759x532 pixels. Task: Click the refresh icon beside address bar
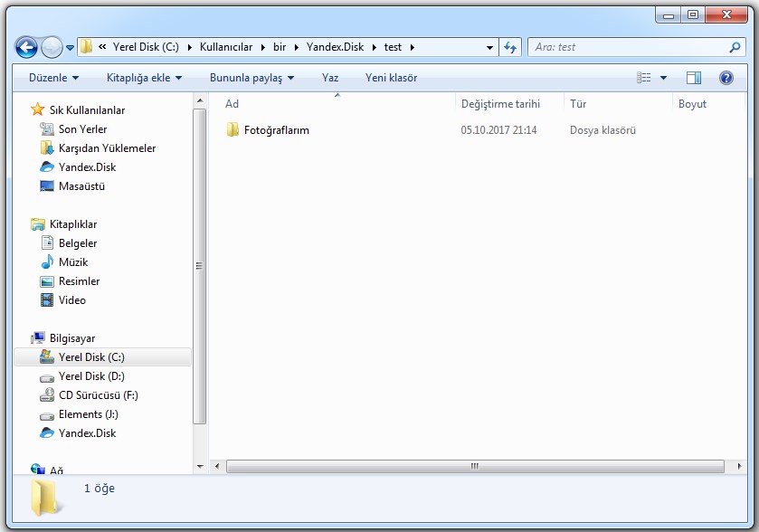tap(510, 47)
